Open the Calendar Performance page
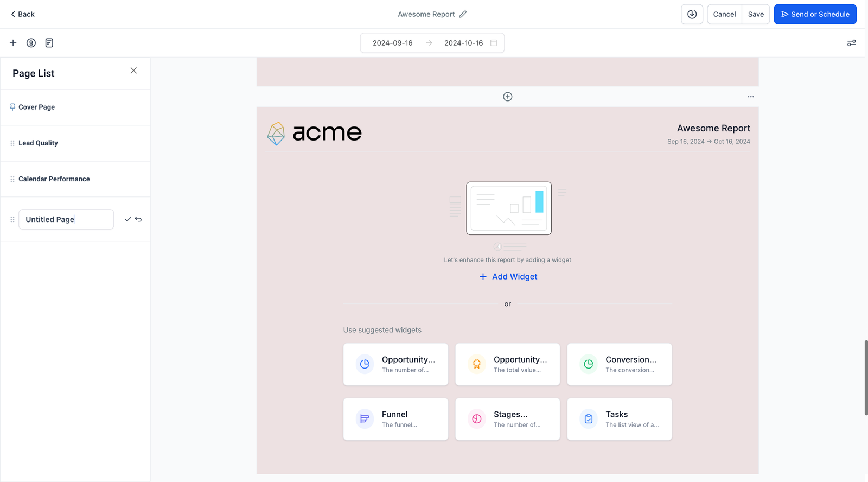The width and height of the screenshot is (868, 482). click(54, 179)
